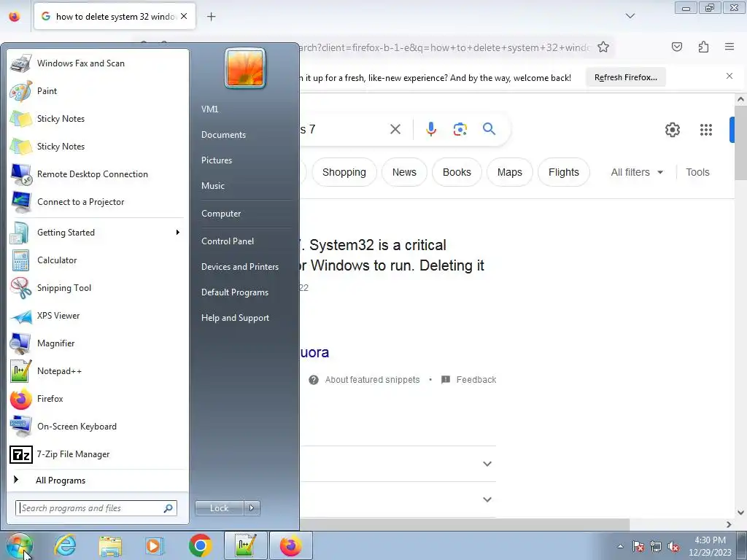Select the Shopping filter tab
The width and height of the screenshot is (747, 560).
coord(344,172)
